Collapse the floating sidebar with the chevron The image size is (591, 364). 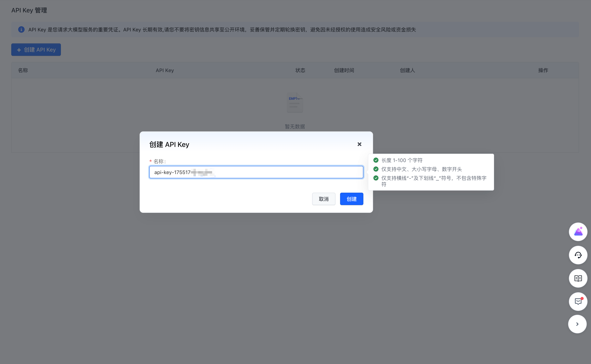[x=577, y=324]
